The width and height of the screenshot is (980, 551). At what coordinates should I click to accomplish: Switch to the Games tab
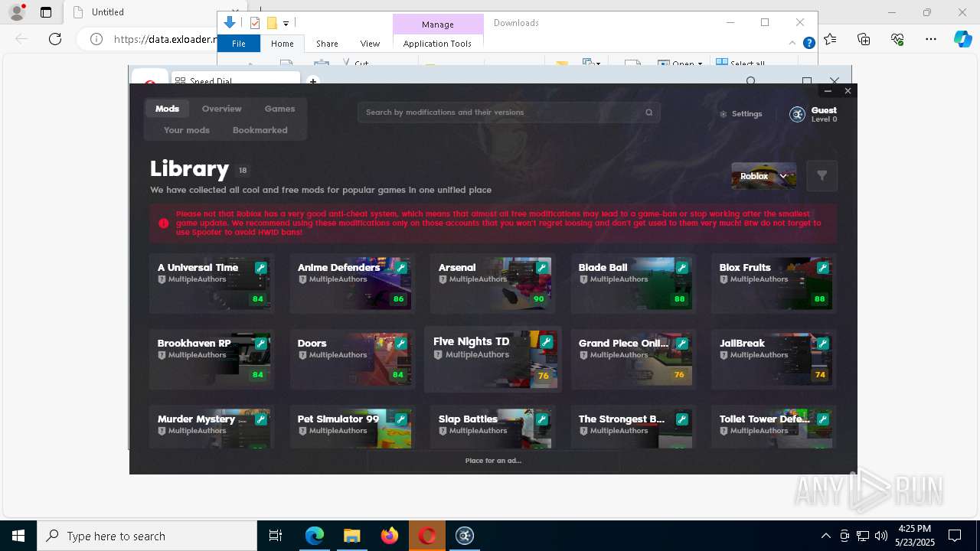coord(279,109)
